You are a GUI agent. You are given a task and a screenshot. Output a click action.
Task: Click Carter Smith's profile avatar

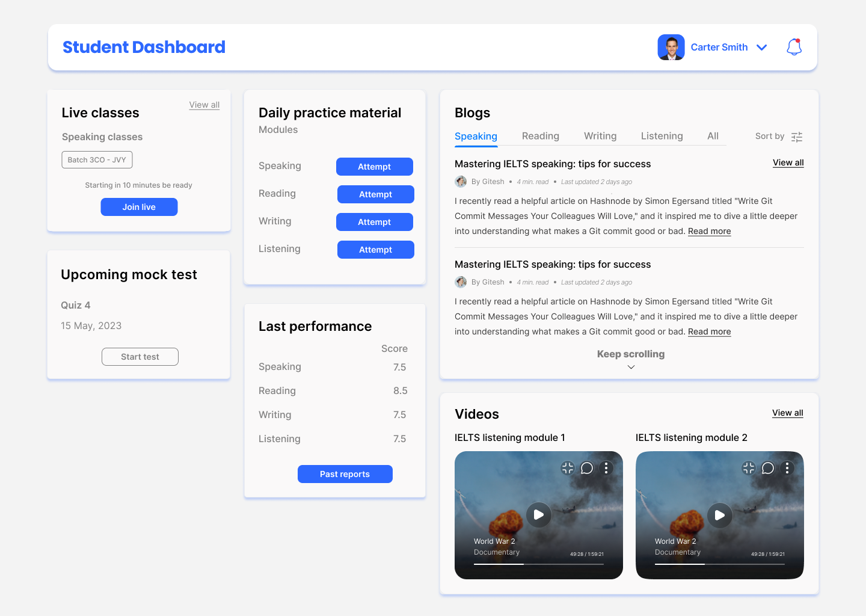671,47
